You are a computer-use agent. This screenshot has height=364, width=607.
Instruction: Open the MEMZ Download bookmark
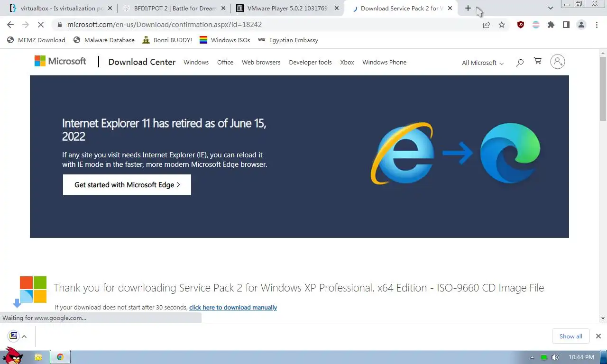(36, 40)
